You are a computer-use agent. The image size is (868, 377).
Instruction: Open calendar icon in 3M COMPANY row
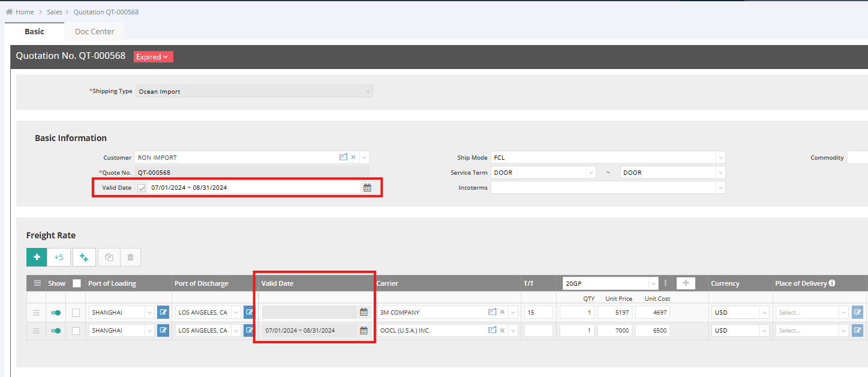point(364,312)
